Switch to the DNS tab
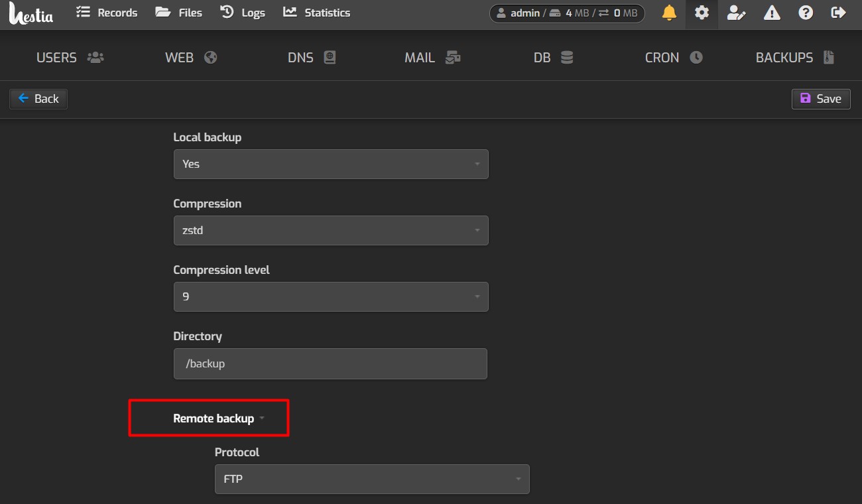Image resolution: width=862 pixels, height=504 pixels. (x=312, y=58)
